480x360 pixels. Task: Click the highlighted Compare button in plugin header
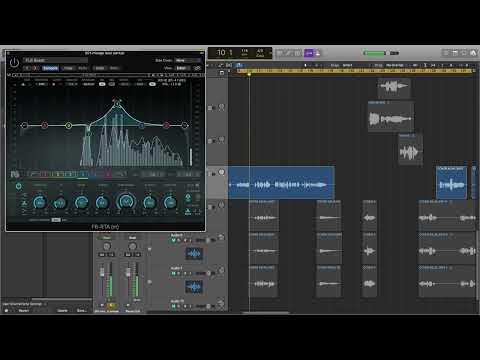click(50, 68)
